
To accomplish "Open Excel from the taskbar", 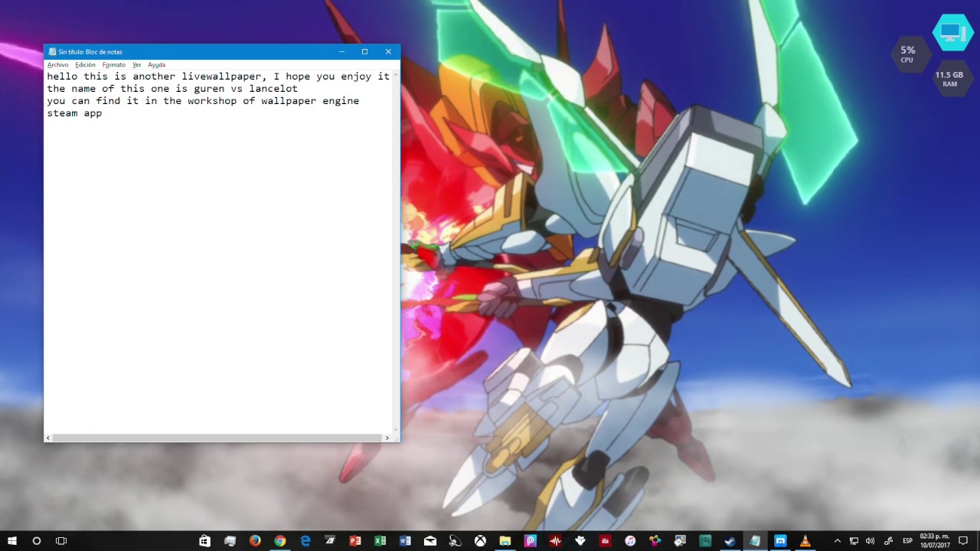I will [380, 541].
